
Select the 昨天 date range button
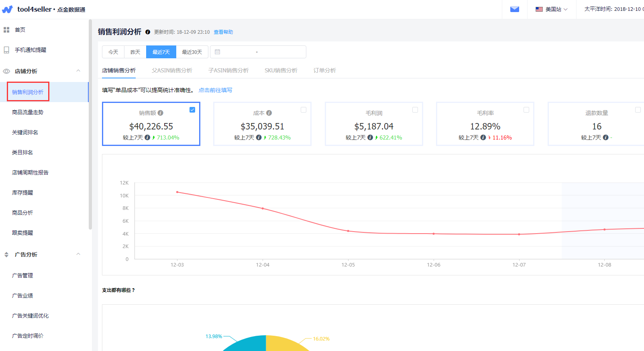tap(135, 52)
